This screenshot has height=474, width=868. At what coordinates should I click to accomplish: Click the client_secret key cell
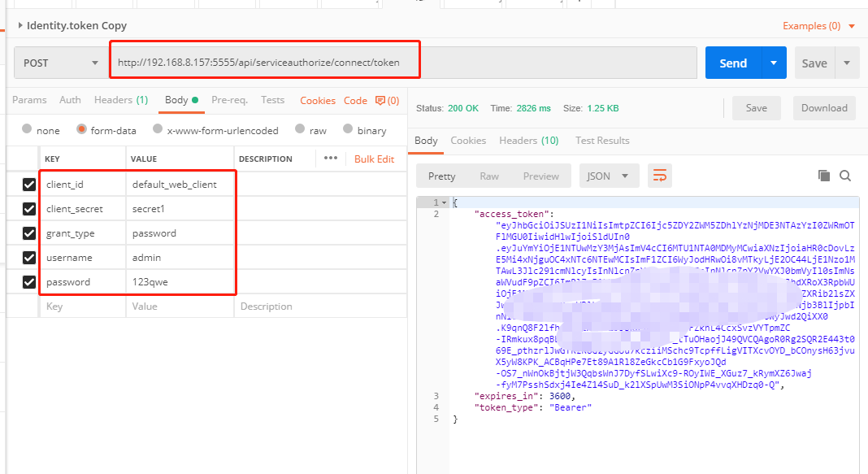tap(83, 209)
